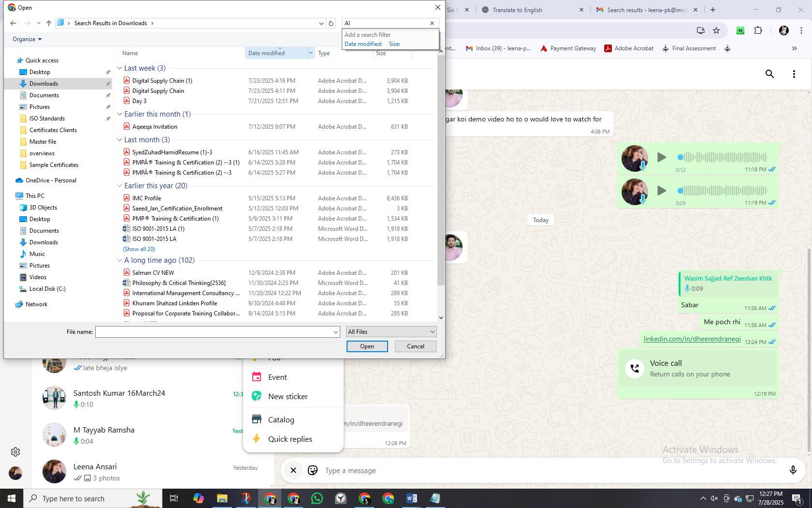Open Date modified column filter dropdown
This screenshot has height=508, width=812.
(x=311, y=53)
